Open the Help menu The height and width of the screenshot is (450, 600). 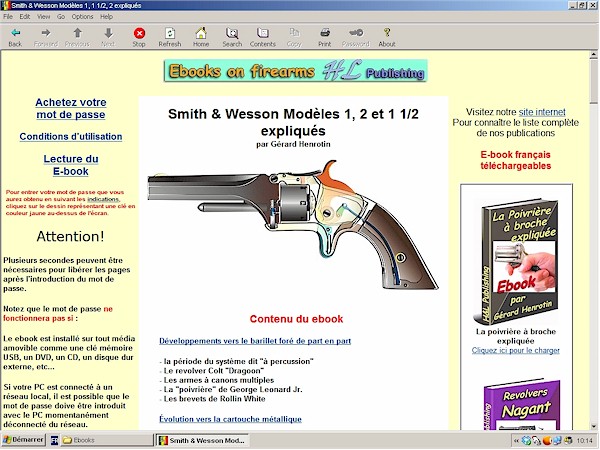coord(106,16)
